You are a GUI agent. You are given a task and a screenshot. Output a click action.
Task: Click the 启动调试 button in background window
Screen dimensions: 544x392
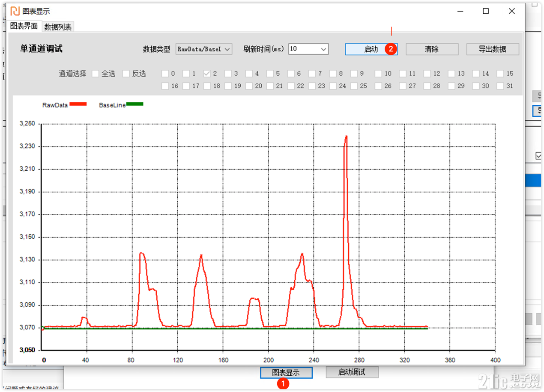tap(352, 372)
